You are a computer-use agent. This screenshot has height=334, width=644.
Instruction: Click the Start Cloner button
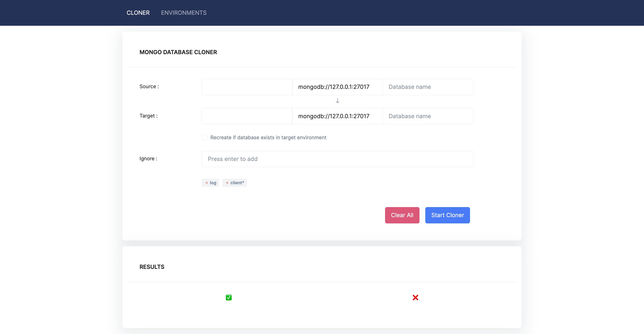click(447, 215)
